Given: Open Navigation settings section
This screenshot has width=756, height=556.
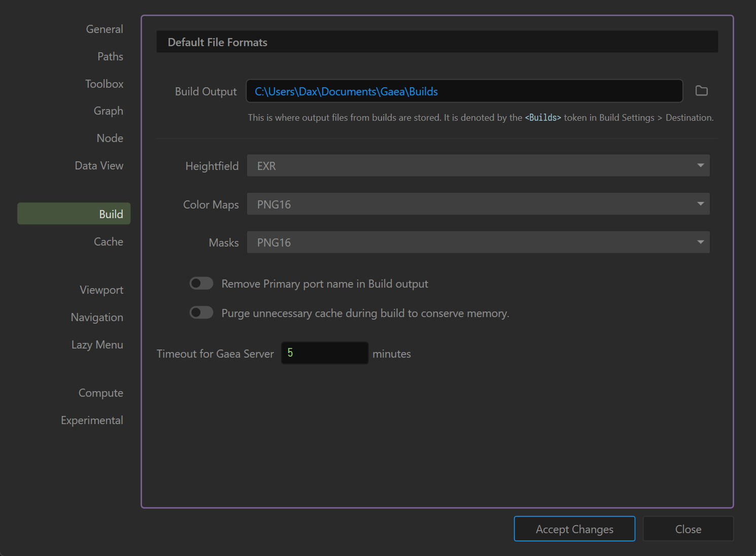Looking at the screenshot, I should 97,317.
